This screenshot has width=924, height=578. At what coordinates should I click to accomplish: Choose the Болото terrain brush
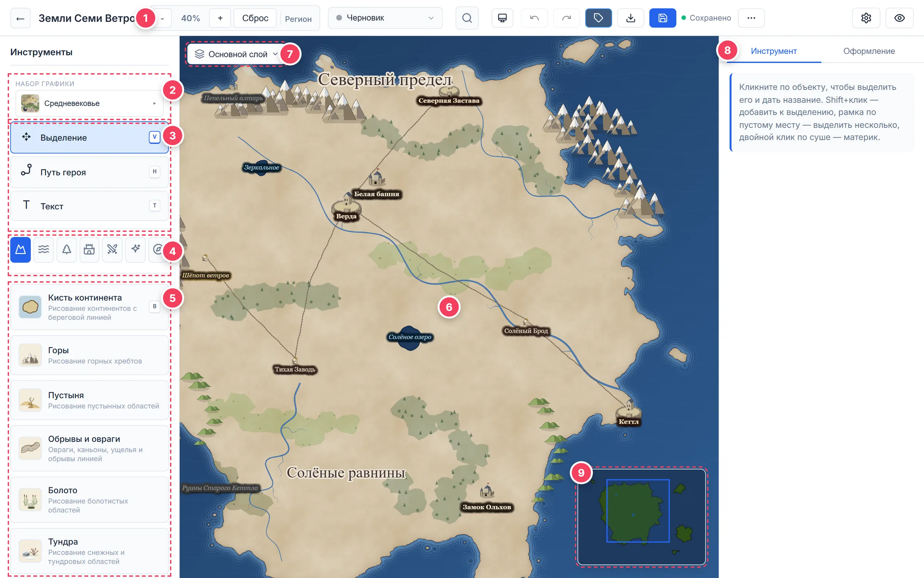[x=89, y=499]
